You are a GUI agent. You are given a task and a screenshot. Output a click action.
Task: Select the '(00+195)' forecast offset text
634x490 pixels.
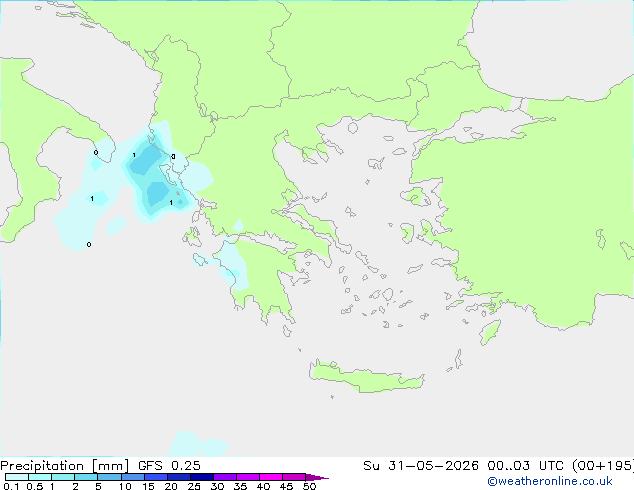pyautogui.click(x=603, y=466)
